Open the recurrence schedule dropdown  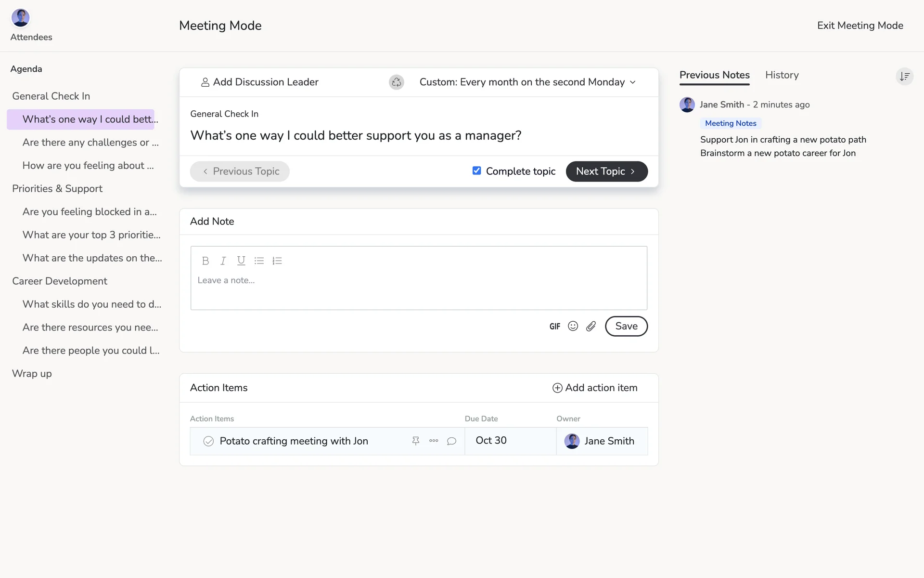pos(527,82)
